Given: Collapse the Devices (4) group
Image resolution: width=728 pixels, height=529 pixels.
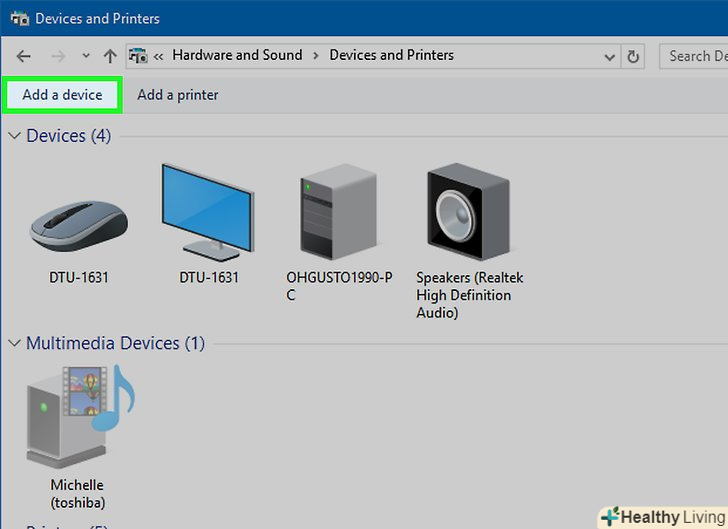Looking at the screenshot, I should [x=14, y=136].
